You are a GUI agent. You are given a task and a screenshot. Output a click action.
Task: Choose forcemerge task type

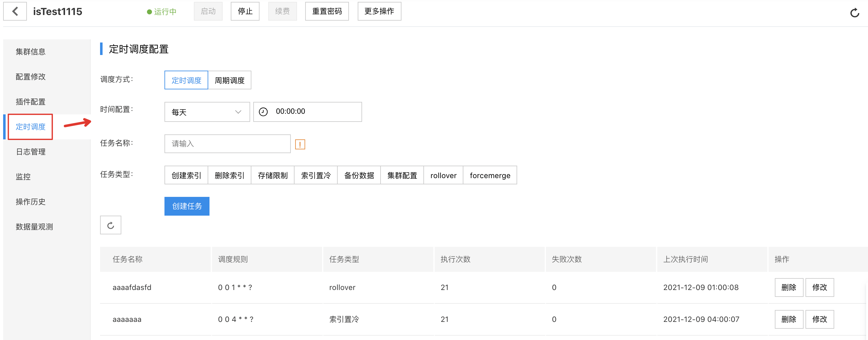(490, 175)
